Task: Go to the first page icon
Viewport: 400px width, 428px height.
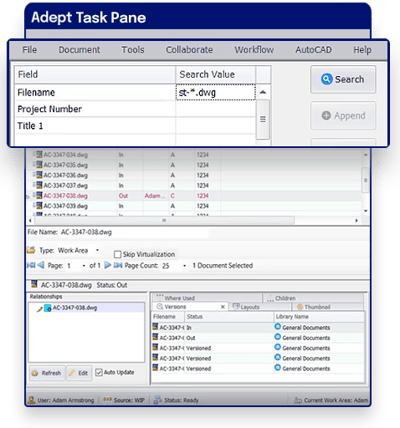Action: point(31,265)
